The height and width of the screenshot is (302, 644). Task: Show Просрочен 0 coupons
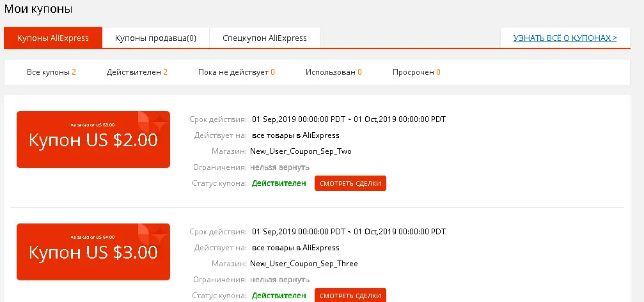(416, 72)
